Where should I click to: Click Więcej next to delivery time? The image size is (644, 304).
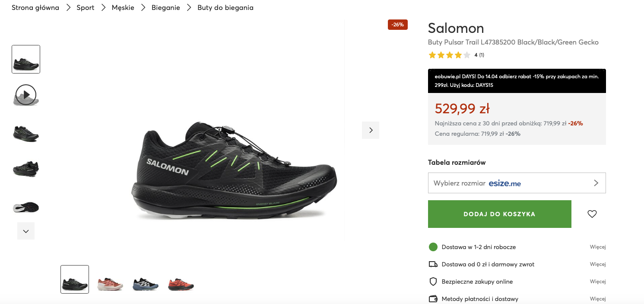point(598,247)
